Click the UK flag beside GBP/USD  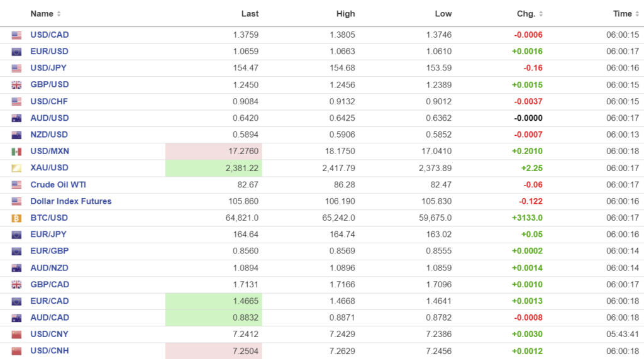(x=16, y=85)
